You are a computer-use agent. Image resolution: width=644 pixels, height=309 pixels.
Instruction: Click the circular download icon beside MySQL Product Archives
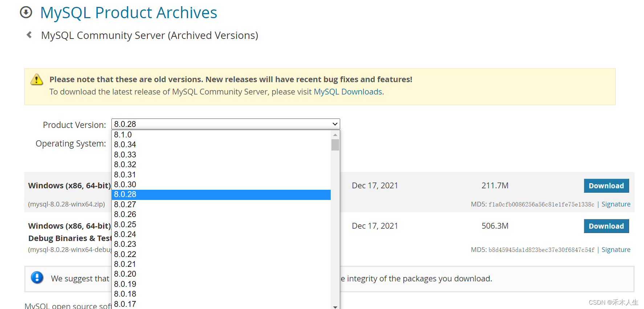click(26, 13)
